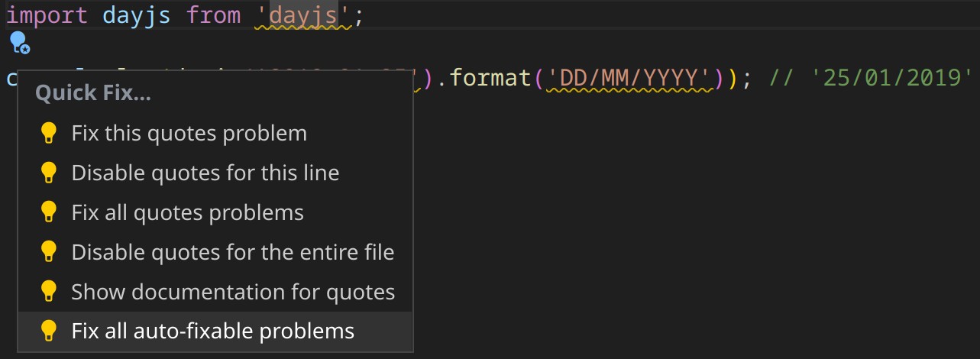980x359 pixels.
Task: Click the "from" keyword in the import statement
Action: pyautogui.click(x=214, y=16)
